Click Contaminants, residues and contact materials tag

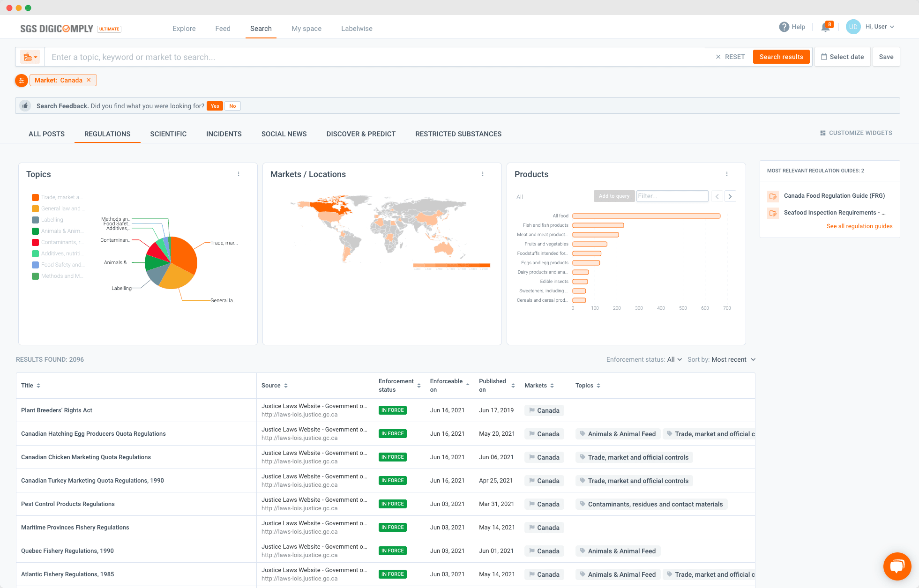coord(651,504)
